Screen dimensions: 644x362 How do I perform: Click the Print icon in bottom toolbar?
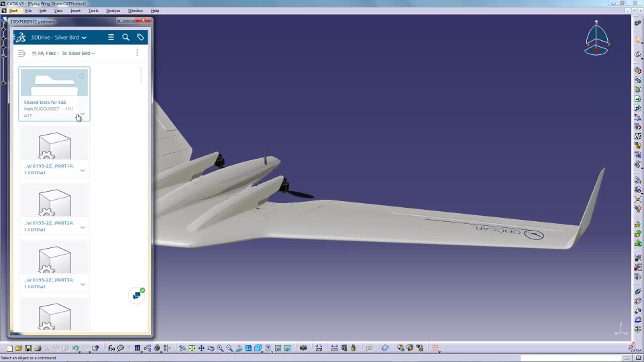[x=38, y=348]
